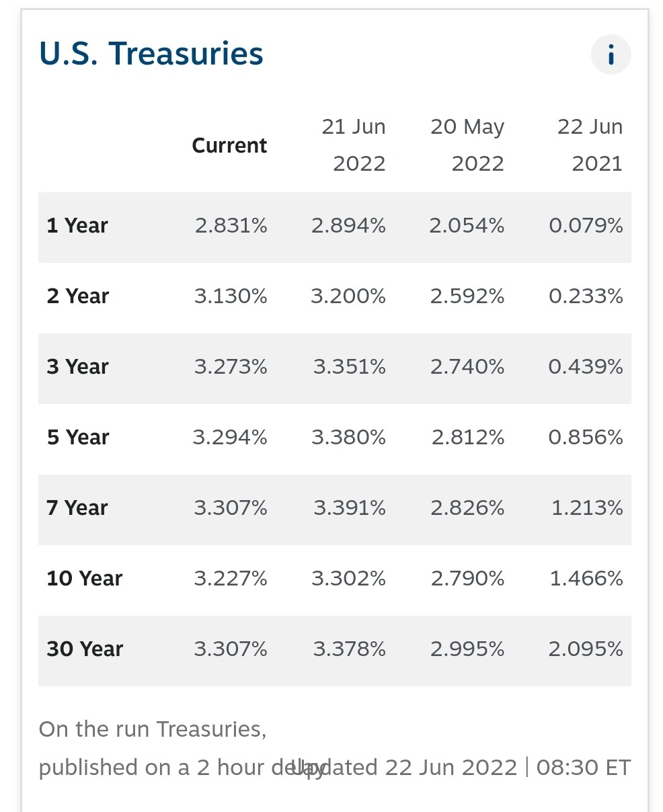Select the 10 Year current yield 3.227%

point(231,579)
